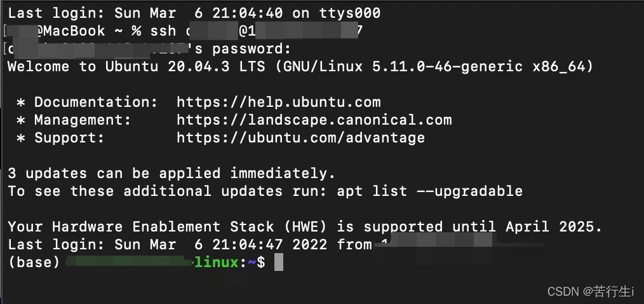Click the ssh command text

click(x=163, y=31)
